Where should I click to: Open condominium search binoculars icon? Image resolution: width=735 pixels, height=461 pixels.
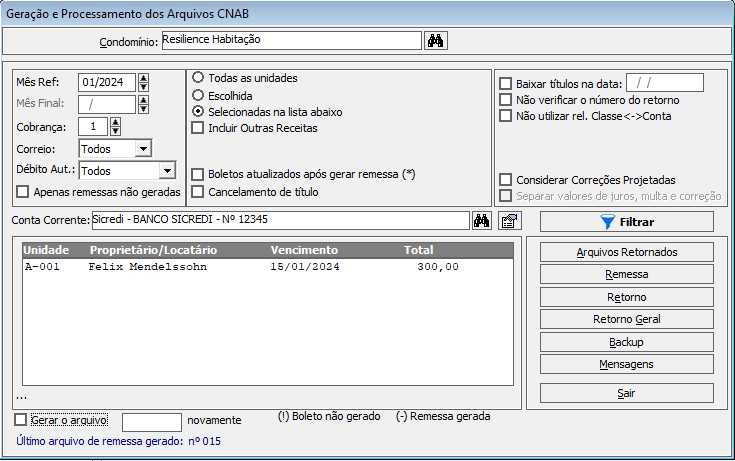point(435,41)
